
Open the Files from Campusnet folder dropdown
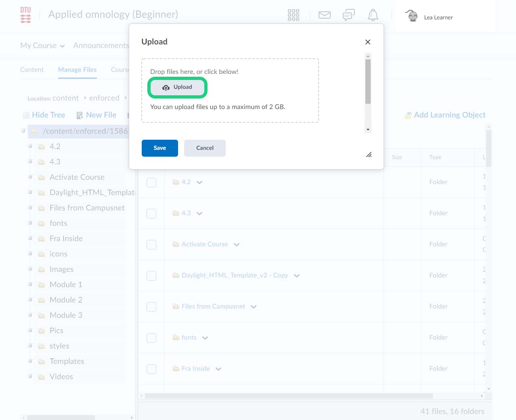254,307
